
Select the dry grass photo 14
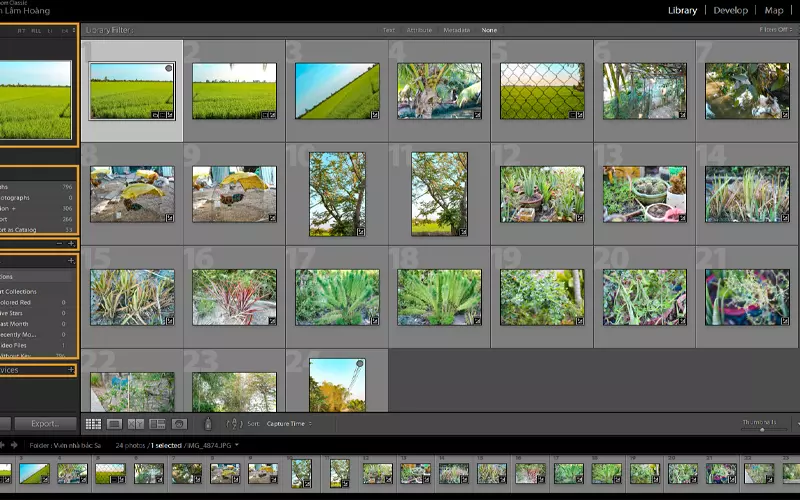747,194
